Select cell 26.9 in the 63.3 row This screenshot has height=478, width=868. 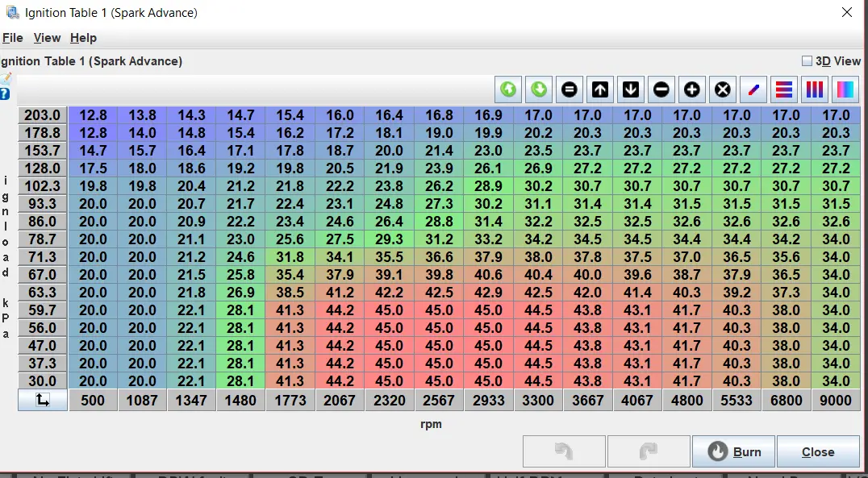[241, 292]
